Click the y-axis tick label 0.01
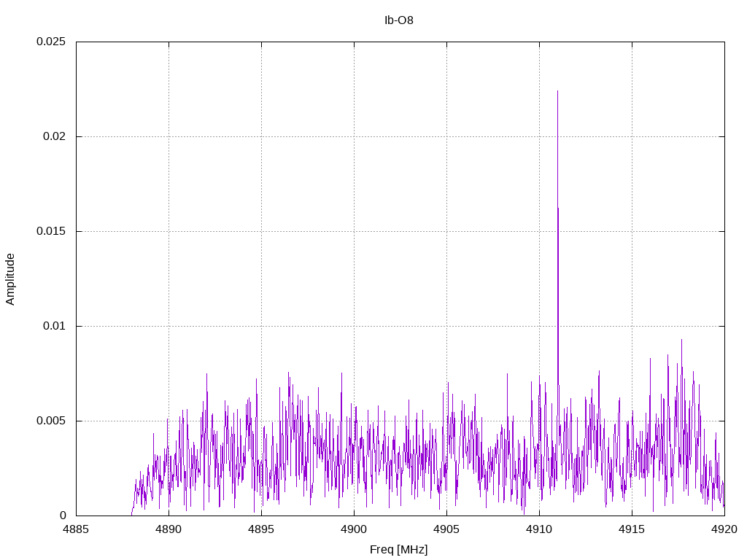Image resolution: width=747 pixels, height=560 pixels. click(54, 326)
